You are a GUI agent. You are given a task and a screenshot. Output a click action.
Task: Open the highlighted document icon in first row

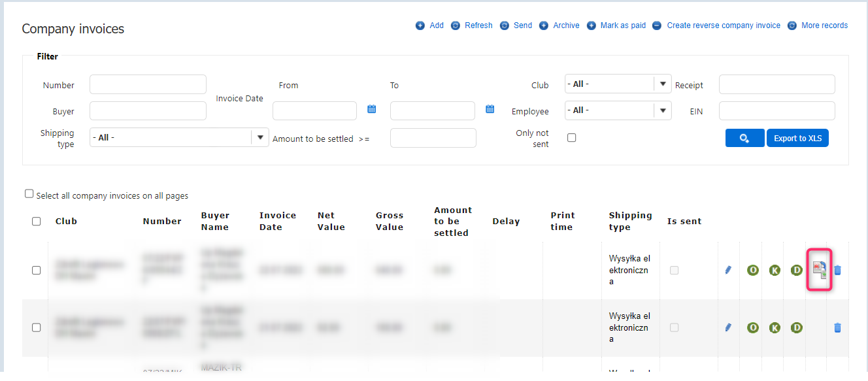(x=819, y=270)
